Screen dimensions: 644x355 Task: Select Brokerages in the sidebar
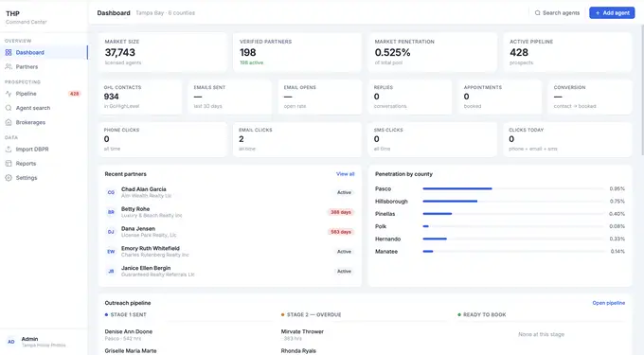(44, 122)
